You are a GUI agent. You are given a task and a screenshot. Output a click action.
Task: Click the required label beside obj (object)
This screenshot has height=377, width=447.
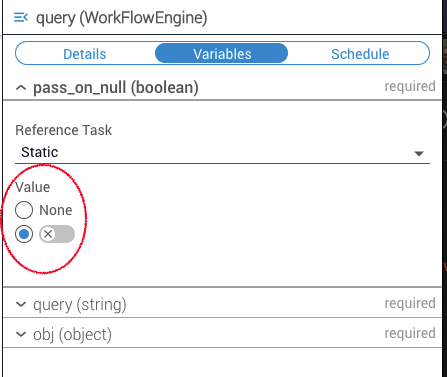click(410, 333)
